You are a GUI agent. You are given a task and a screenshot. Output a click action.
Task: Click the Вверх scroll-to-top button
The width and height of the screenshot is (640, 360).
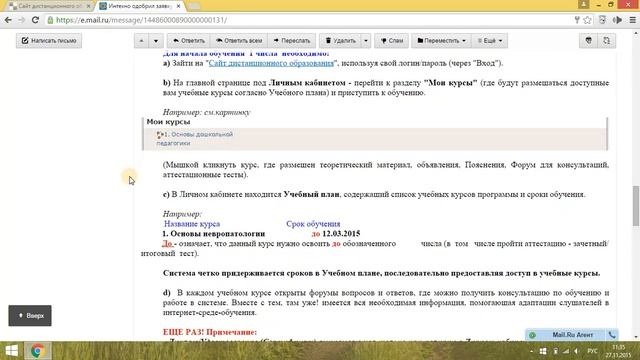pyautogui.click(x=30, y=316)
